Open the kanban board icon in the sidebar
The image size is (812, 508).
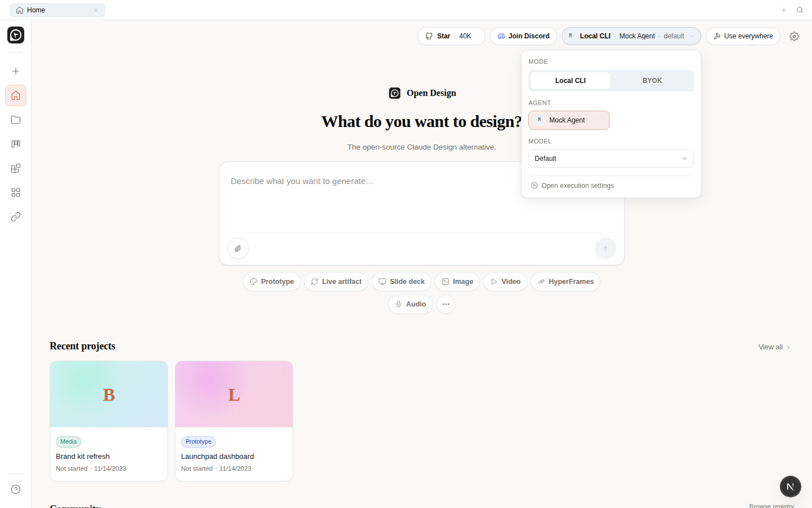[x=16, y=144]
